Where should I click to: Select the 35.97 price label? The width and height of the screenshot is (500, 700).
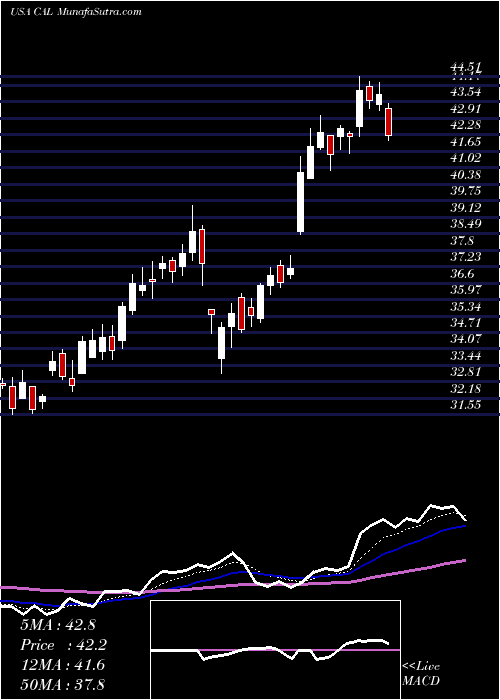467,290
